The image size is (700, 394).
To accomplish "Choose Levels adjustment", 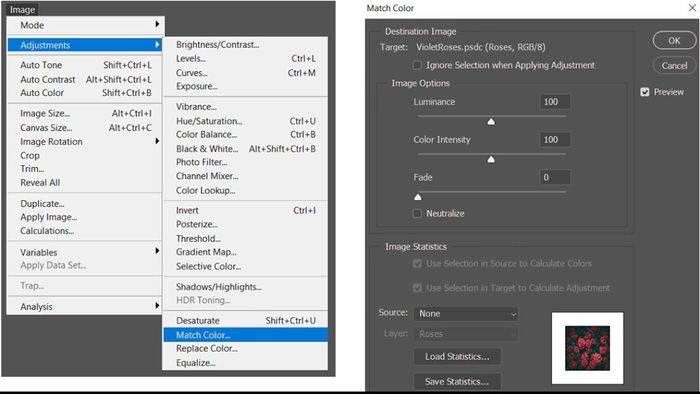I will 246,58.
